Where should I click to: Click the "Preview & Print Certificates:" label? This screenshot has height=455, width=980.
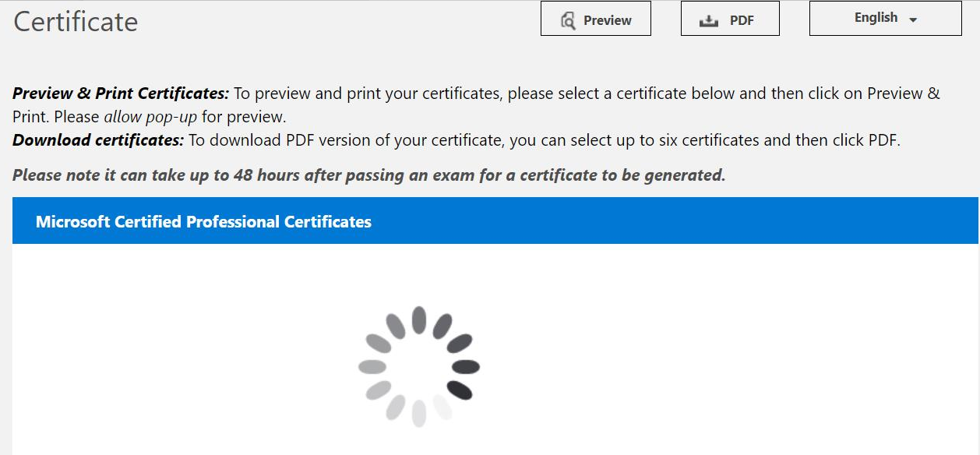click(x=121, y=93)
